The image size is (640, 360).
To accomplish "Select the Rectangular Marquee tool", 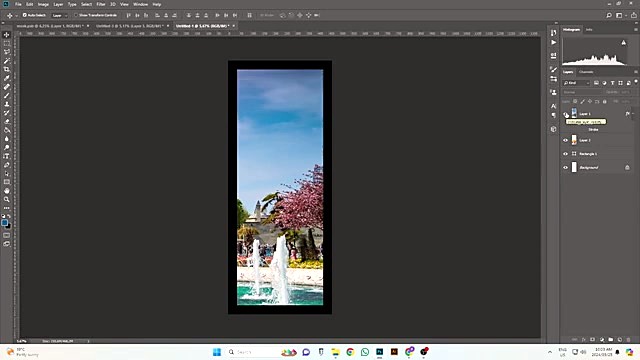I will (7, 43).
